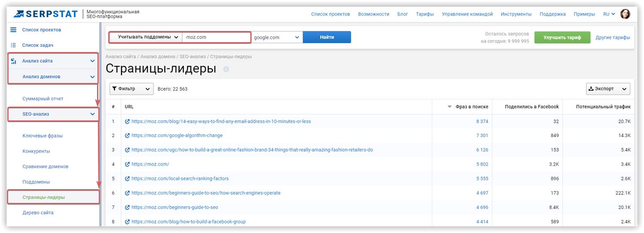Screen dimensions: 644x233
Task: Open Поддержка in top navigation
Action: point(553,14)
